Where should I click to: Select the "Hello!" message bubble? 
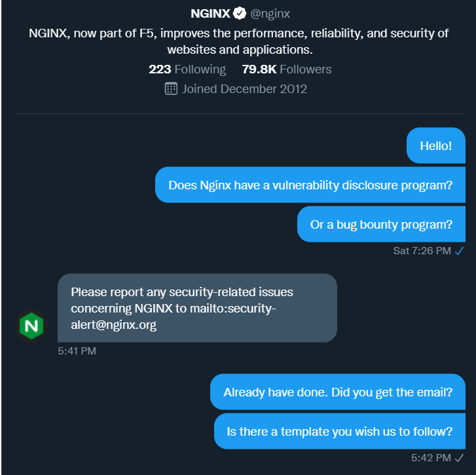click(435, 145)
